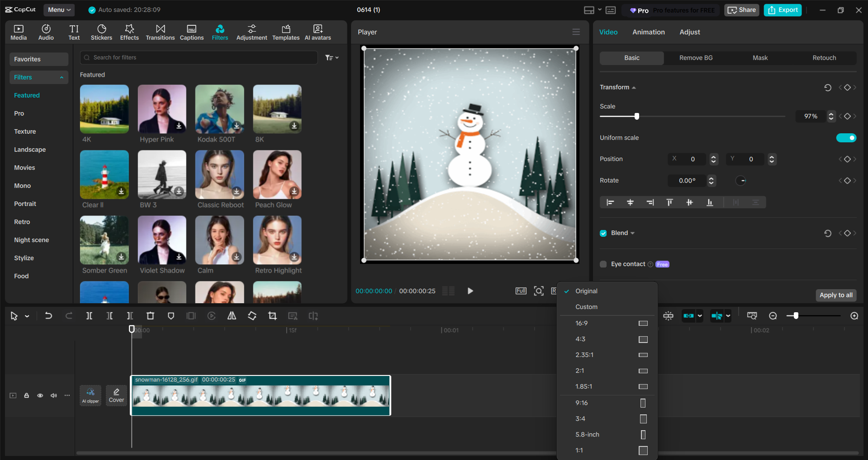Open the AI avatars panel

pos(317,32)
